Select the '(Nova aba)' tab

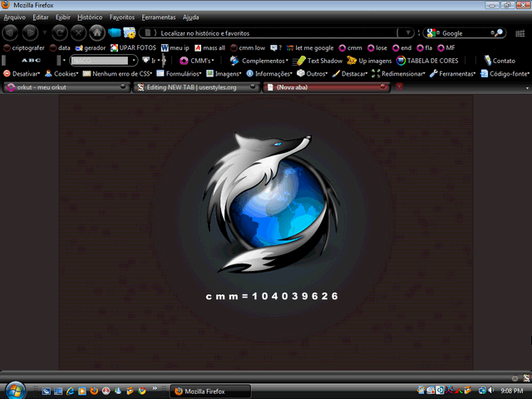327,87
